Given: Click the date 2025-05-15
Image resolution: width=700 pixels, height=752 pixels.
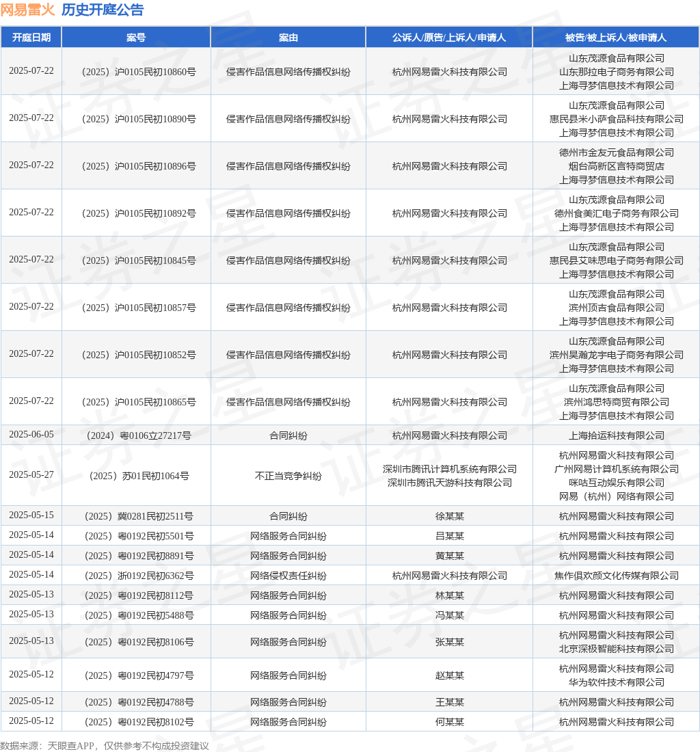Looking at the screenshot, I should point(31,515).
